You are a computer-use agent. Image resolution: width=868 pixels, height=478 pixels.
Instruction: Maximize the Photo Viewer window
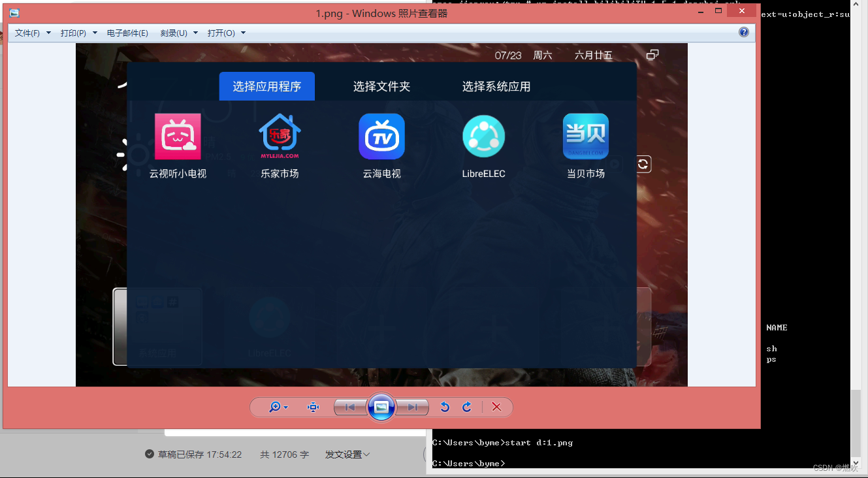(718, 11)
